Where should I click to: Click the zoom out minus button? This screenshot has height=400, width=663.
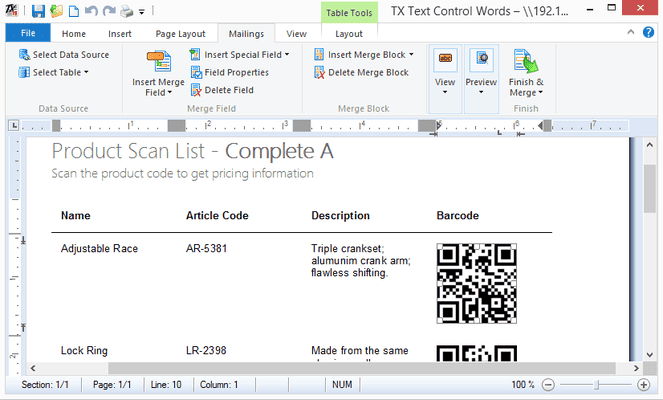pos(546,384)
